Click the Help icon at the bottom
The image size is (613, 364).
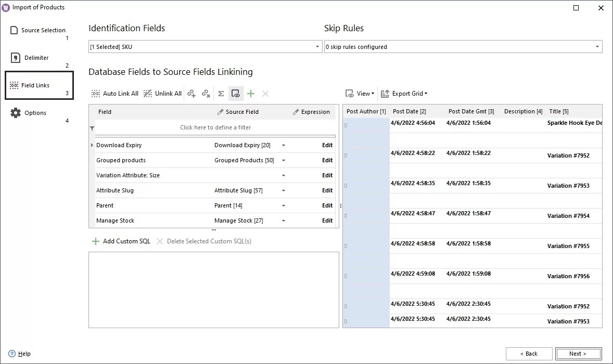click(x=12, y=354)
